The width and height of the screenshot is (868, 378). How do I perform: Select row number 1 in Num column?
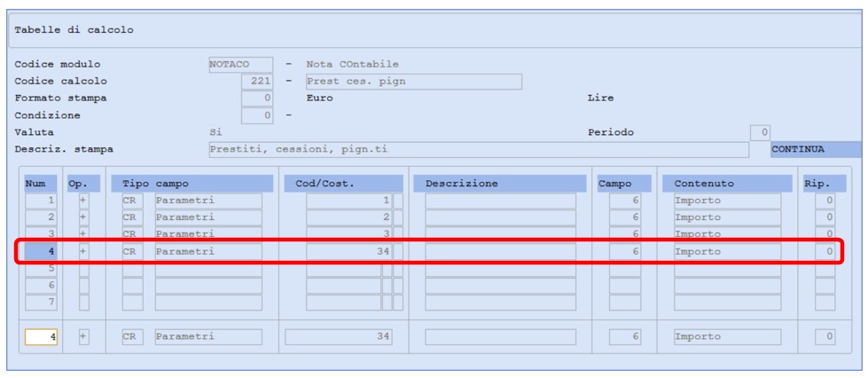[41, 201]
